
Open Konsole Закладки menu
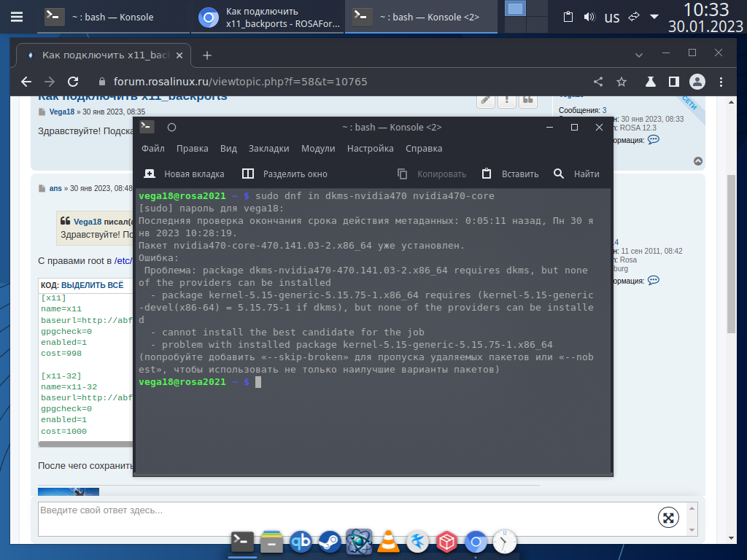[x=268, y=149]
